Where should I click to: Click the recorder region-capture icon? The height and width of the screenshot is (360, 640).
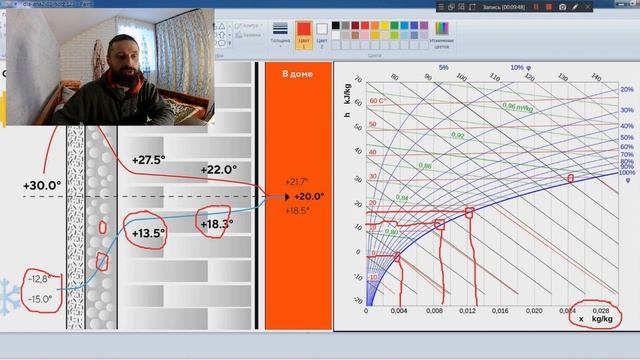(x=472, y=7)
